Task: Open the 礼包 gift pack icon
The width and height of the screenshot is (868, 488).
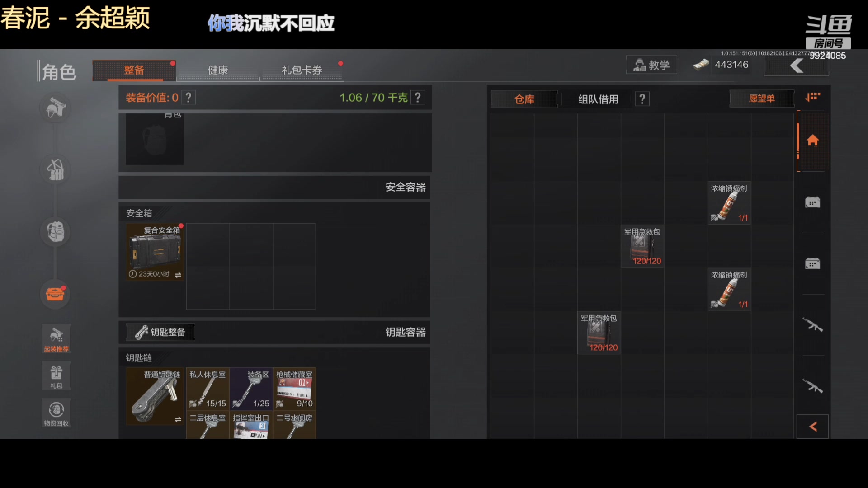Action: point(56,376)
